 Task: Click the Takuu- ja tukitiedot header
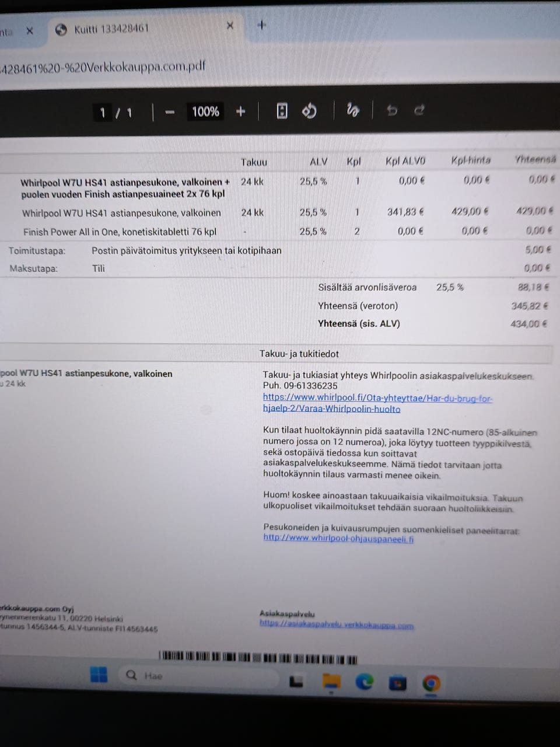299,354
